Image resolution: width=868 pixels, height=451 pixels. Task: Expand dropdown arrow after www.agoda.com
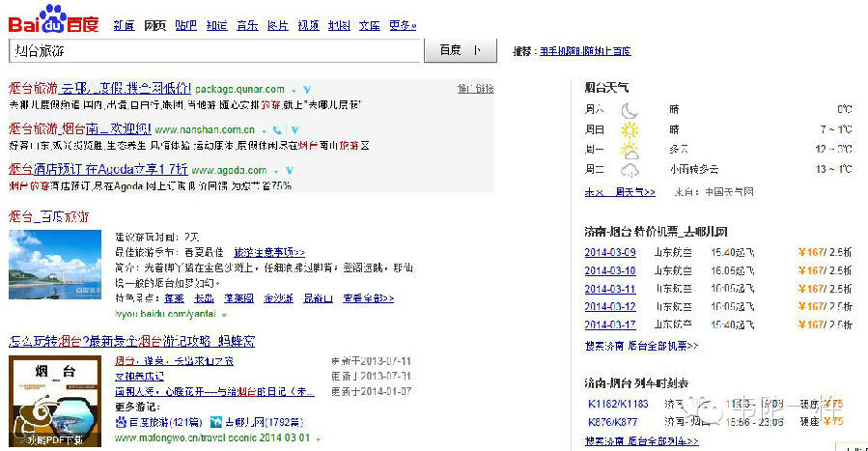tap(276, 172)
